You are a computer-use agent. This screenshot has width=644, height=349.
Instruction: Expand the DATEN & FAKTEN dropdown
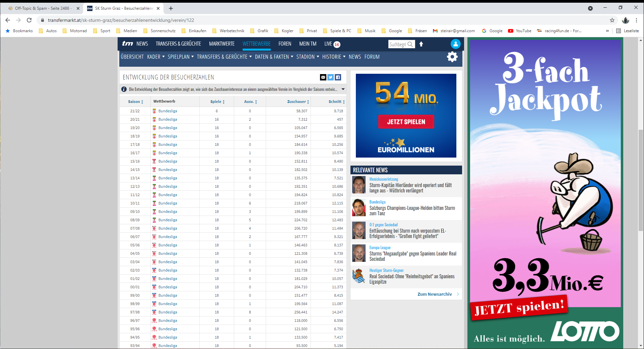(274, 57)
